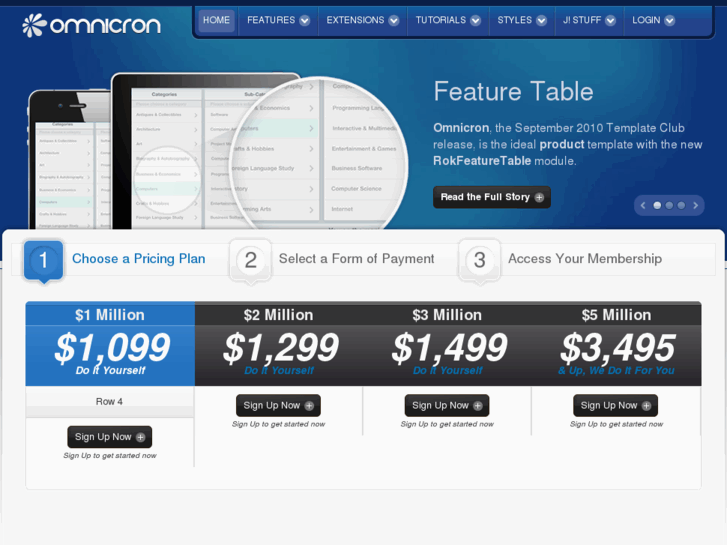Click the step 1 number badge
This screenshot has width=727, height=545.
(x=43, y=261)
